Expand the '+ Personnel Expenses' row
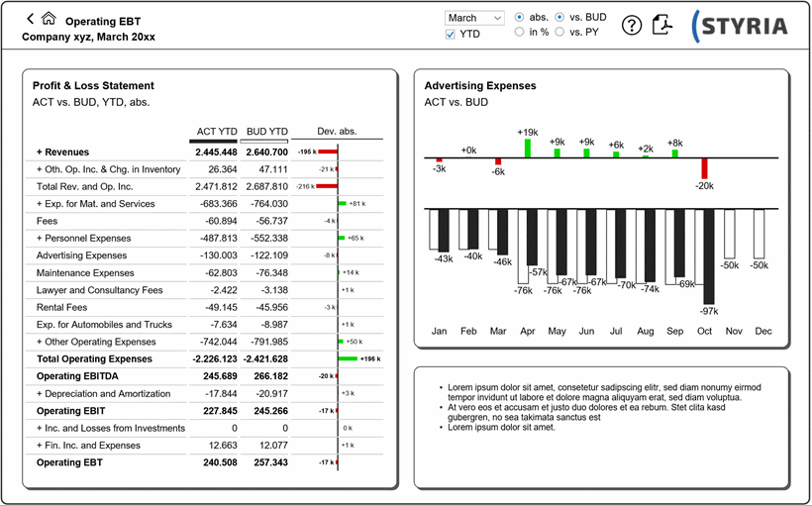This screenshot has height=506, width=812. tap(82, 239)
